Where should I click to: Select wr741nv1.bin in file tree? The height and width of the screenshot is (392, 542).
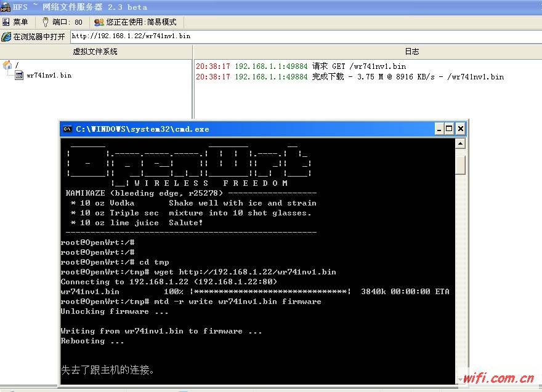click(49, 76)
